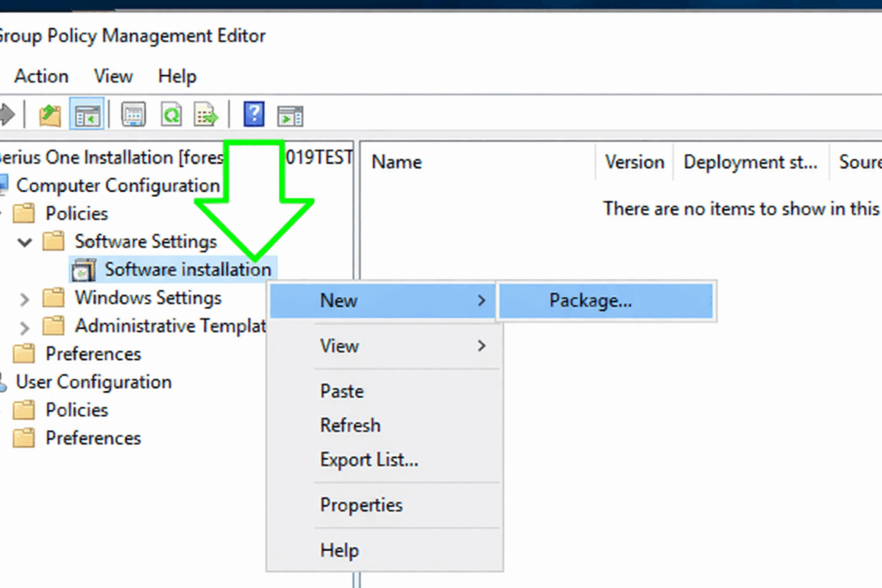Toggle Show/Hide Console Tree toolbar button
Image resolution: width=882 pixels, height=588 pixels.
88,115
